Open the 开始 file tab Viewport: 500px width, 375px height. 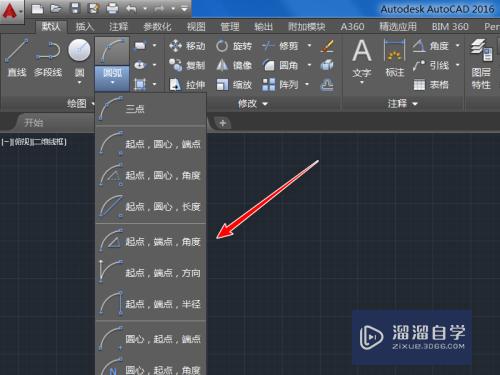coord(34,123)
